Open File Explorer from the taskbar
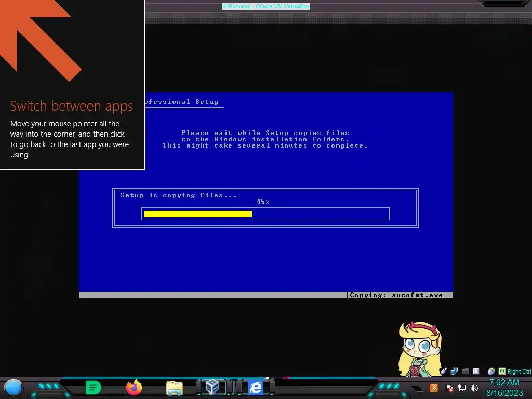The height and width of the screenshot is (399, 532). (175, 388)
